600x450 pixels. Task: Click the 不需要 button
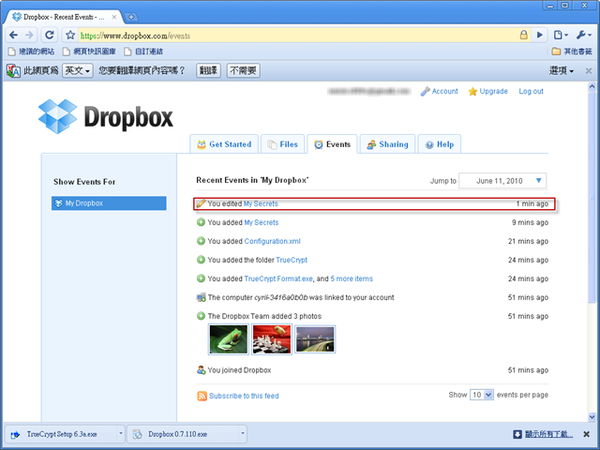click(243, 70)
